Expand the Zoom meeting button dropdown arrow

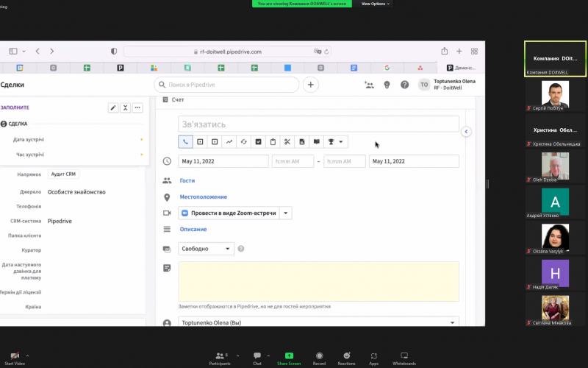(x=285, y=213)
